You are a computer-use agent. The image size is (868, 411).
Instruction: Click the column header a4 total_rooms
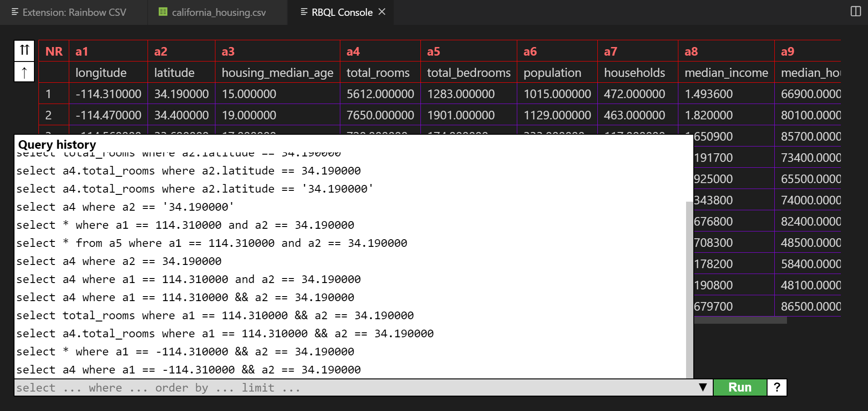[x=379, y=61]
